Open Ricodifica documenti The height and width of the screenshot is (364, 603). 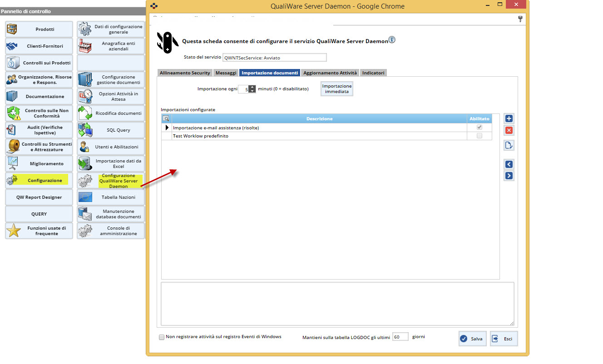111,113
